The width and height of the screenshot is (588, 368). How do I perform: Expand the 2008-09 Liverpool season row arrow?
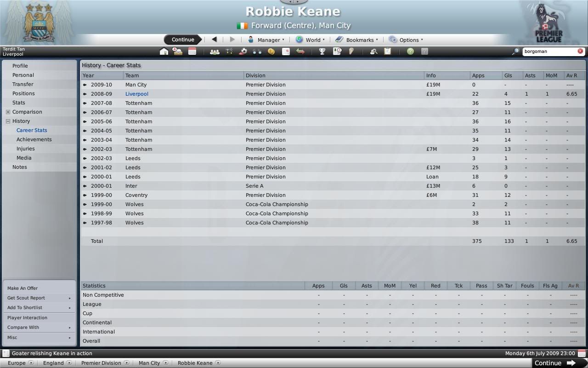click(85, 94)
